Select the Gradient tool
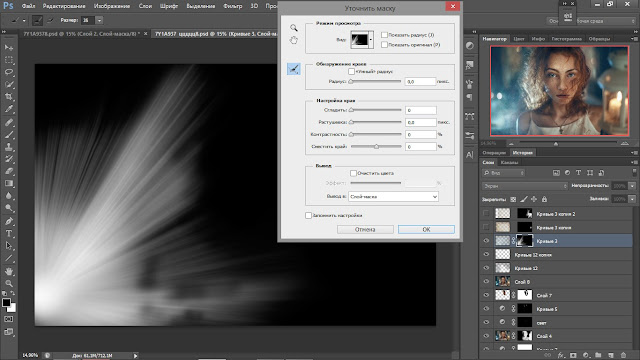Image resolution: width=640 pixels, height=360 pixels. [x=9, y=183]
